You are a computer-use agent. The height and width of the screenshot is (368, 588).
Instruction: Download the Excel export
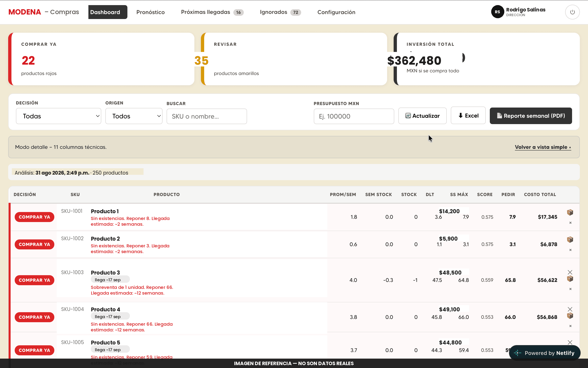pos(468,115)
